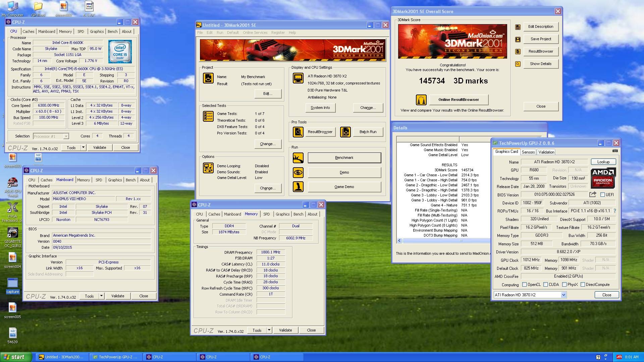Click the GPU Name field in GPU-Z
Screen dimensions: 644x362
pyautogui.click(x=554, y=162)
